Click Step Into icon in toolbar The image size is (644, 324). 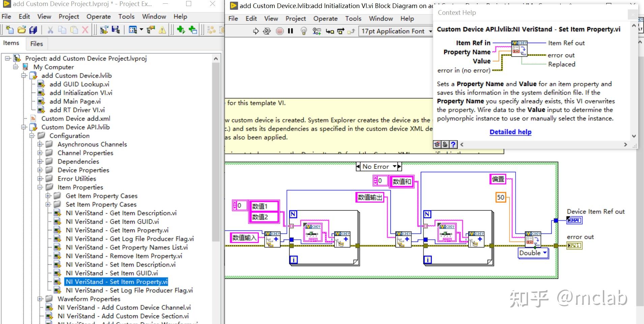[329, 31]
